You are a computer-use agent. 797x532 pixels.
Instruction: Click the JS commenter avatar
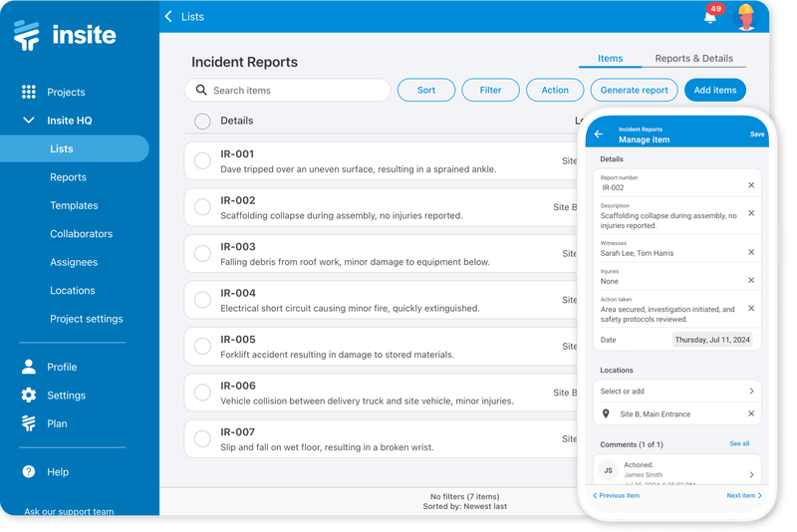[608, 470]
